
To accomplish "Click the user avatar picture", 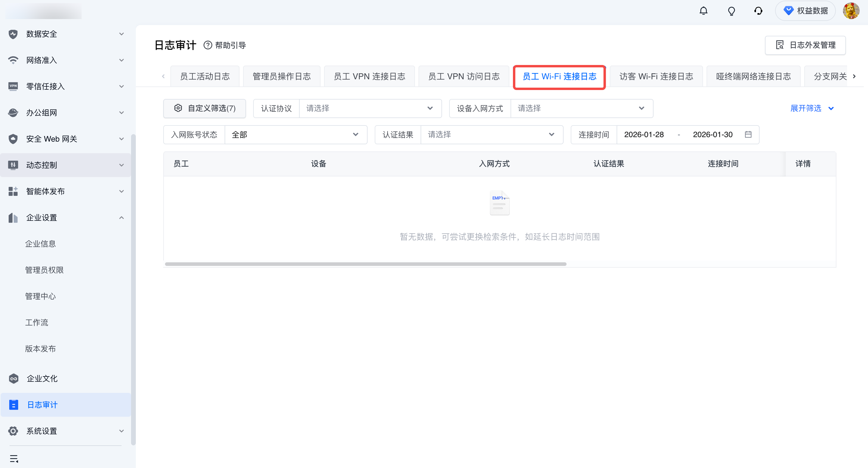I will tap(851, 11).
